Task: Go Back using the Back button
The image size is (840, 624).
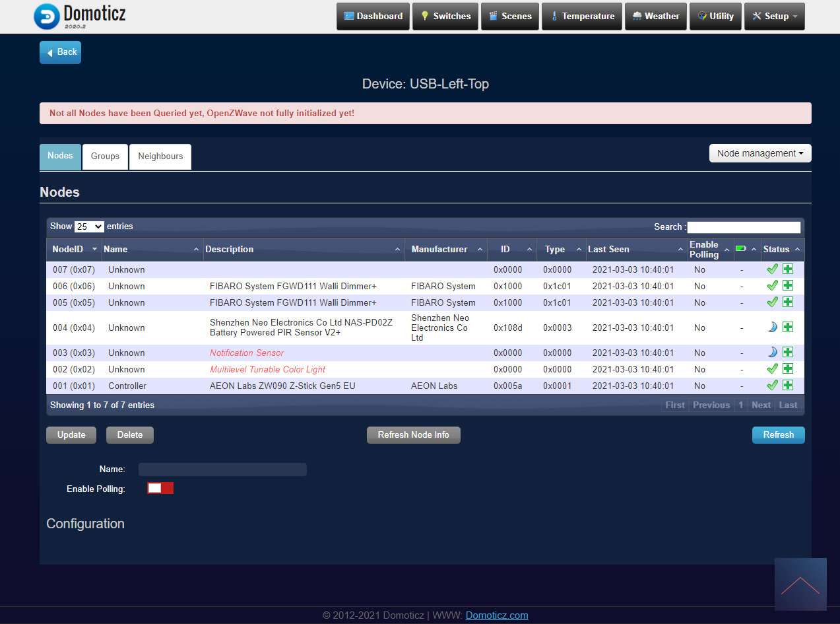Action: tap(60, 52)
